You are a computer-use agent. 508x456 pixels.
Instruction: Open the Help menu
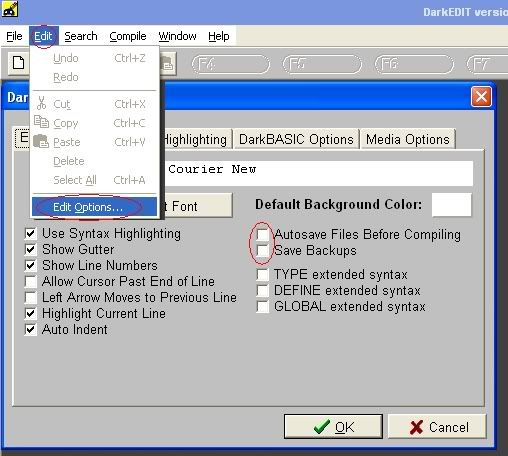click(219, 36)
